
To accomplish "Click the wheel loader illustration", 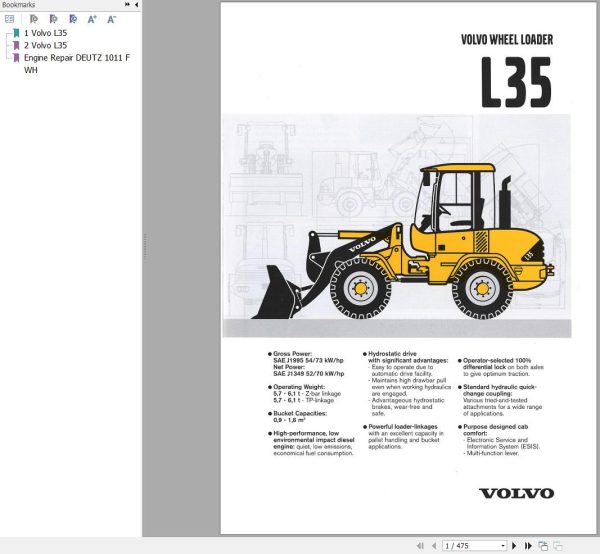I will (403, 242).
